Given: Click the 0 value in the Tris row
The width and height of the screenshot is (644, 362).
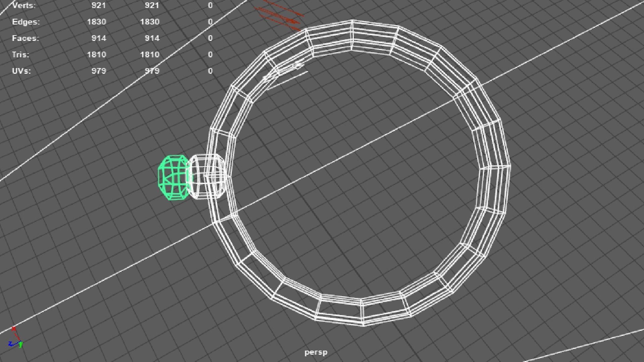Looking at the screenshot, I should click(x=210, y=55).
